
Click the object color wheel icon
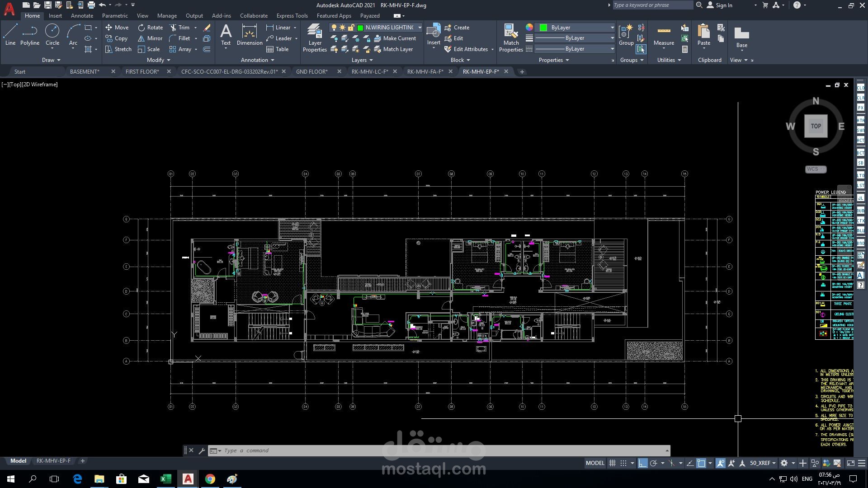[529, 28]
